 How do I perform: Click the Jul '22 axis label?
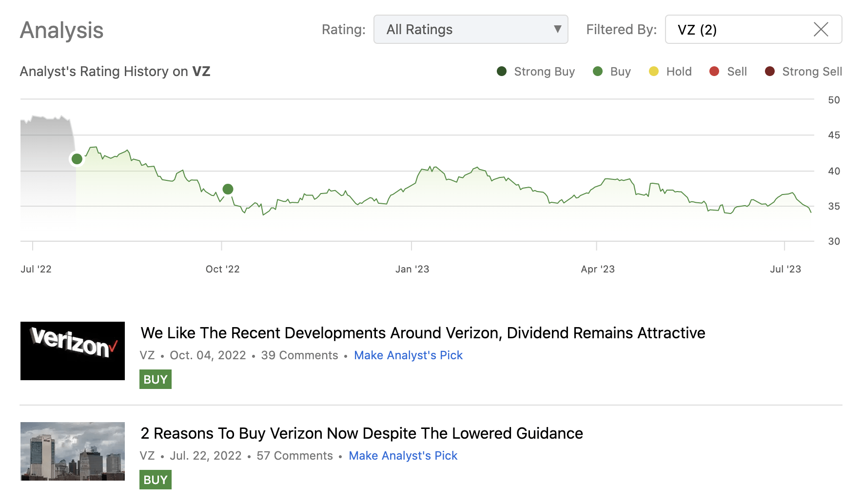coord(36,269)
